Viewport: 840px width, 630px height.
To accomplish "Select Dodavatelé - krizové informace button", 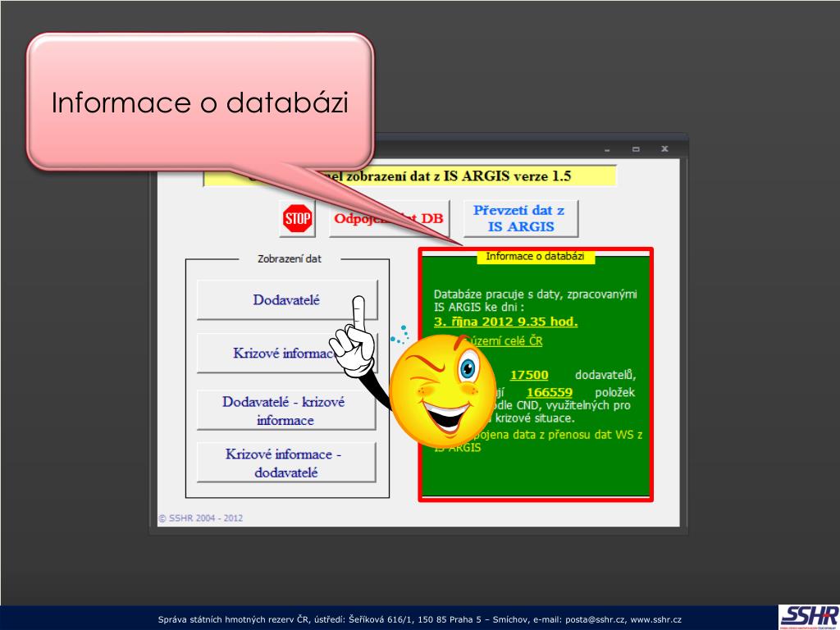I will [x=286, y=410].
